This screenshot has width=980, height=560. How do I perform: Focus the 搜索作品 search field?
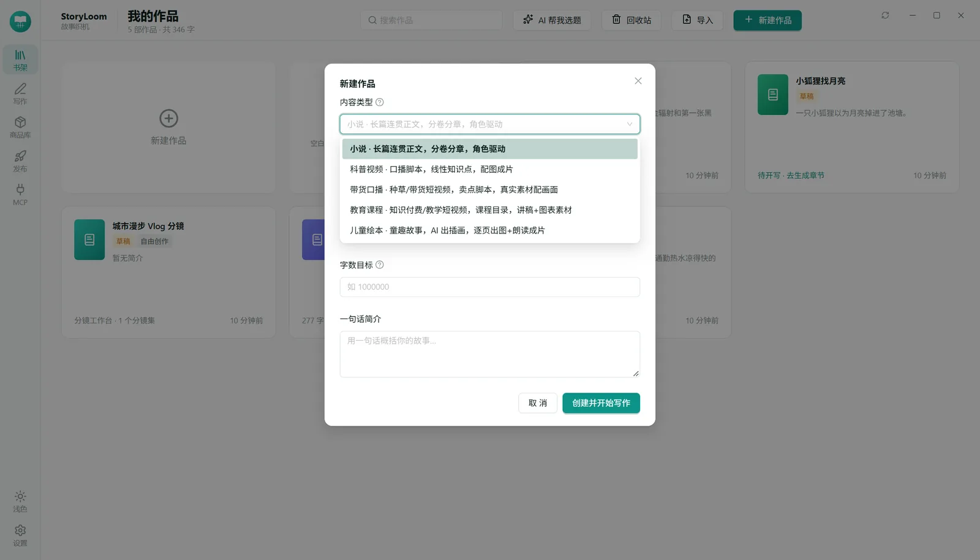(431, 20)
